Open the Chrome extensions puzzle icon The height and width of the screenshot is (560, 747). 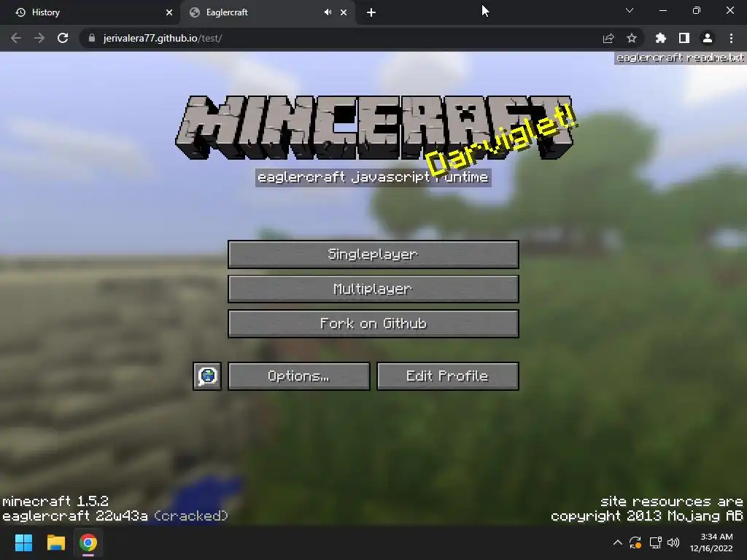661,38
